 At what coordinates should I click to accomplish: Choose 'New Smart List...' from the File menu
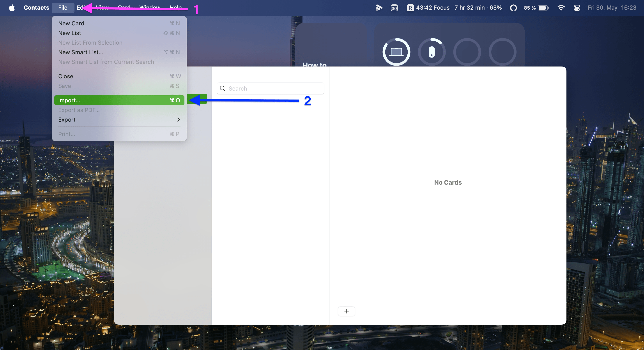point(81,52)
